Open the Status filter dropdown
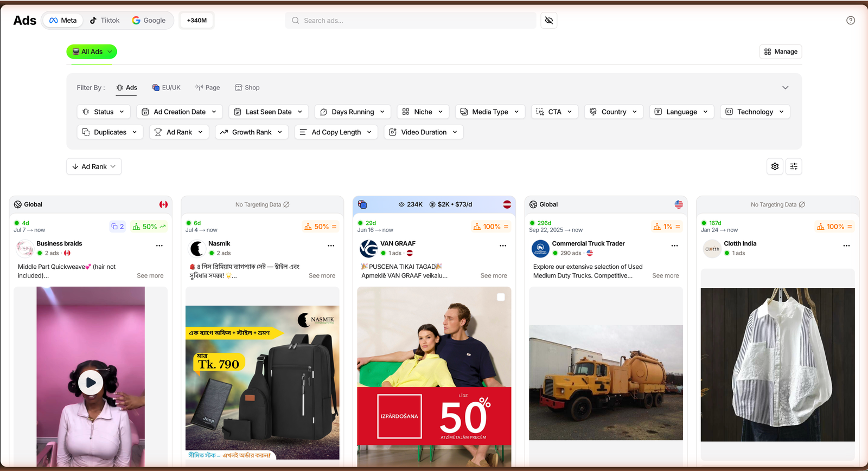868x471 pixels. [104, 112]
